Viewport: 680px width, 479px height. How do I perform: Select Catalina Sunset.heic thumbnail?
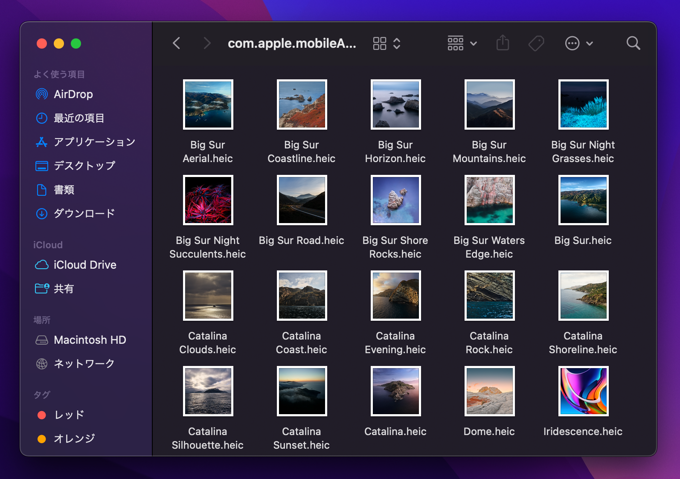click(x=302, y=391)
